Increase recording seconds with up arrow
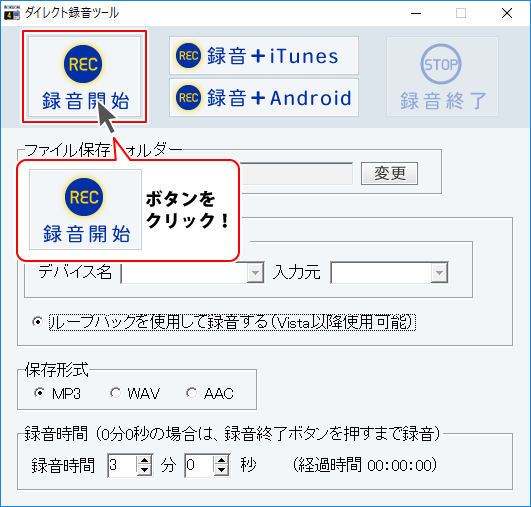531x507 pixels. pyautogui.click(x=222, y=460)
